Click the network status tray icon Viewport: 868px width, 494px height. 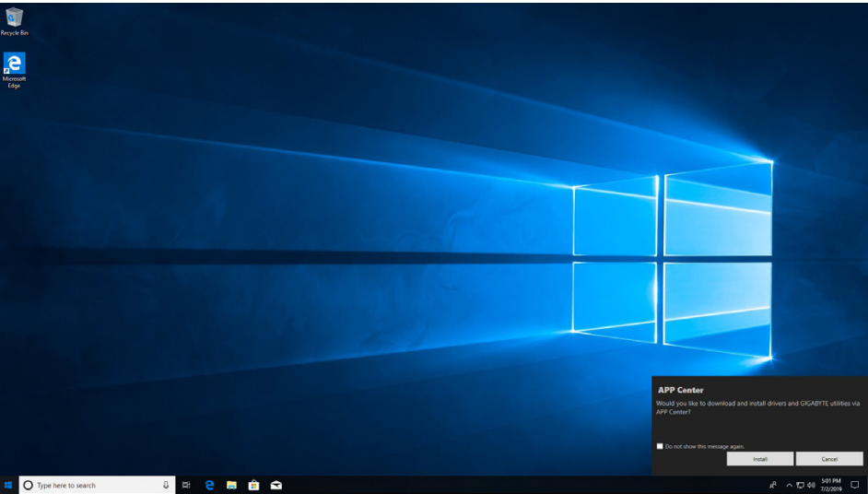[x=800, y=485]
